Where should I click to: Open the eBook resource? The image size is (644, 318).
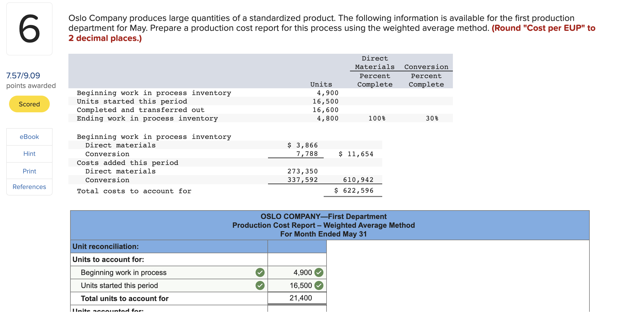coord(29,137)
